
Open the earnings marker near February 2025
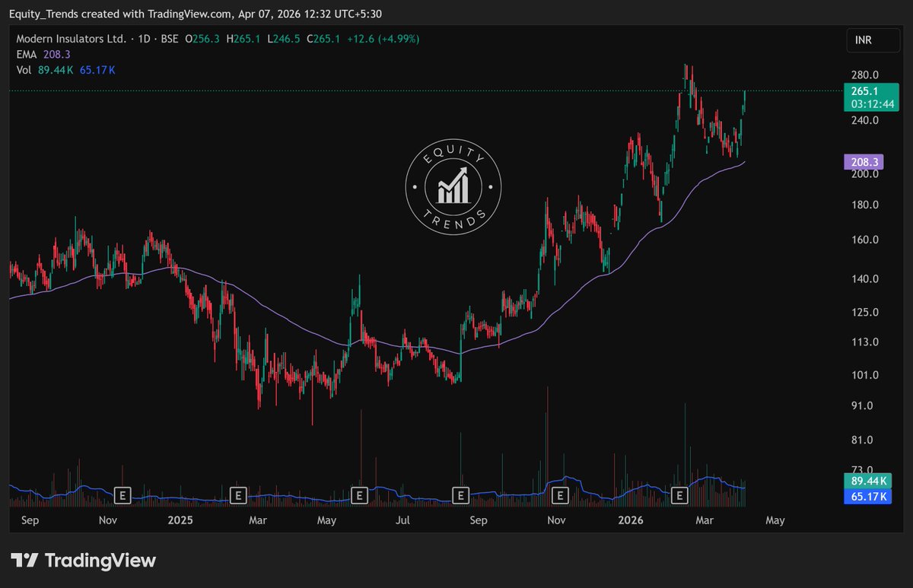(x=238, y=496)
